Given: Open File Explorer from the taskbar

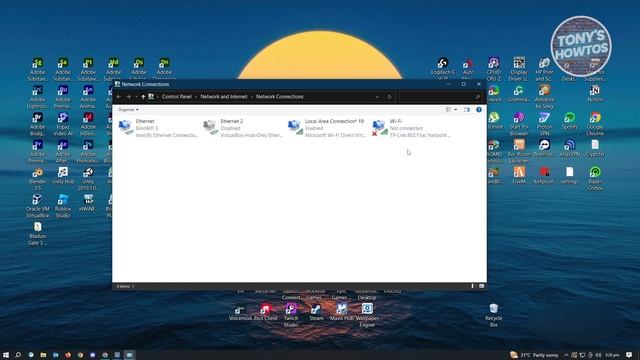Looking at the screenshot, I should tap(43, 355).
